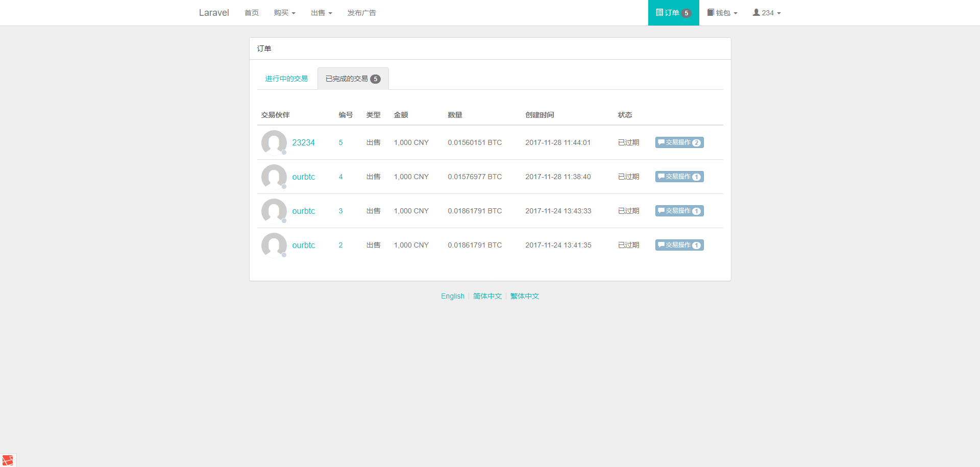Click the Laravel brand logo text
The height and width of the screenshot is (467, 980).
[x=214, y=13]
